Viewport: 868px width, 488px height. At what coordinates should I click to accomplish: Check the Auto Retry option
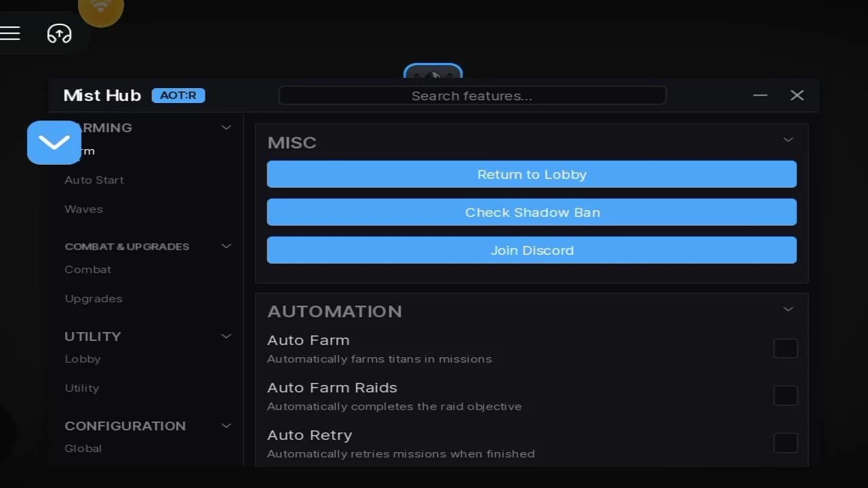(785, 443)
